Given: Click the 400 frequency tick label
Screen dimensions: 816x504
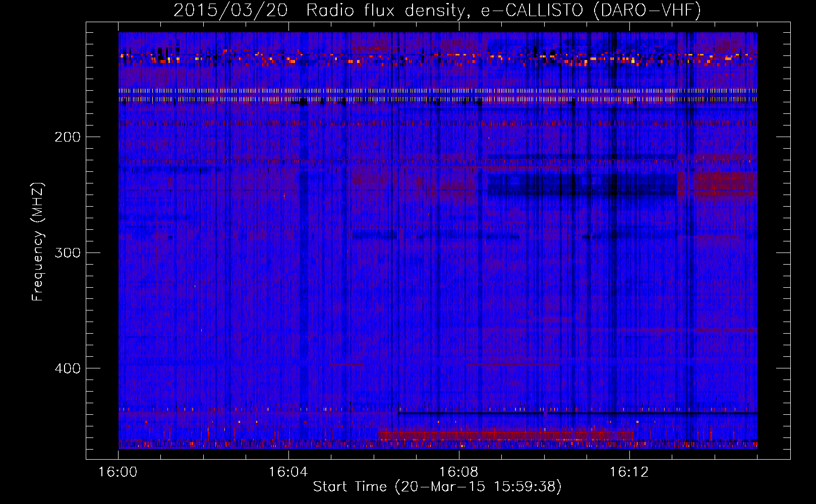Looking at the screenshot, I should 68,368.
